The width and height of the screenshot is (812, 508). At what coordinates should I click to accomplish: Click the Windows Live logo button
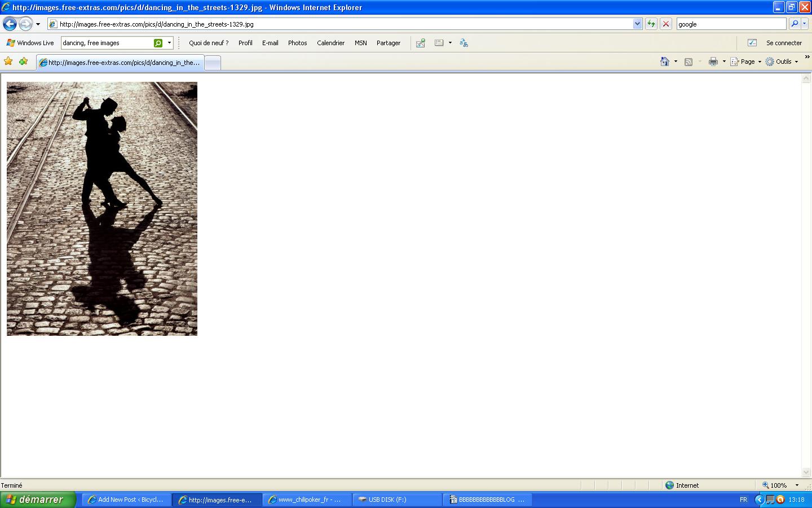click(x=30, y=43)
